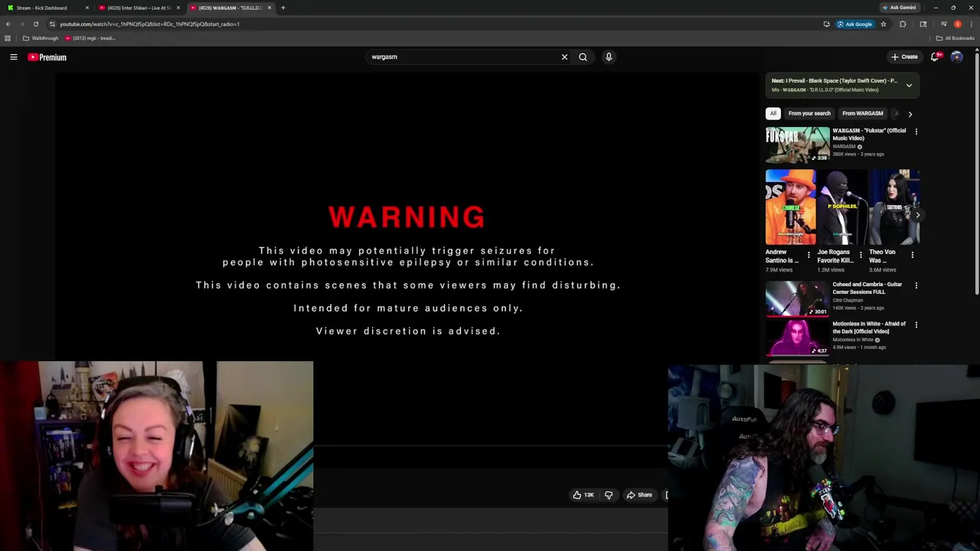980x551 pixels.
Task: Open the install or cast screen icon
Action: (x=826, y=24)
